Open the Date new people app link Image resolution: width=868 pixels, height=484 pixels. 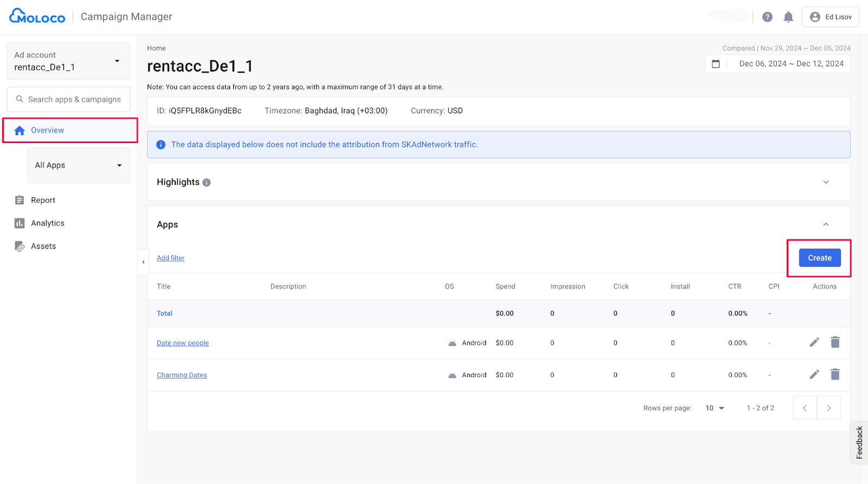[x=183, y=343]
